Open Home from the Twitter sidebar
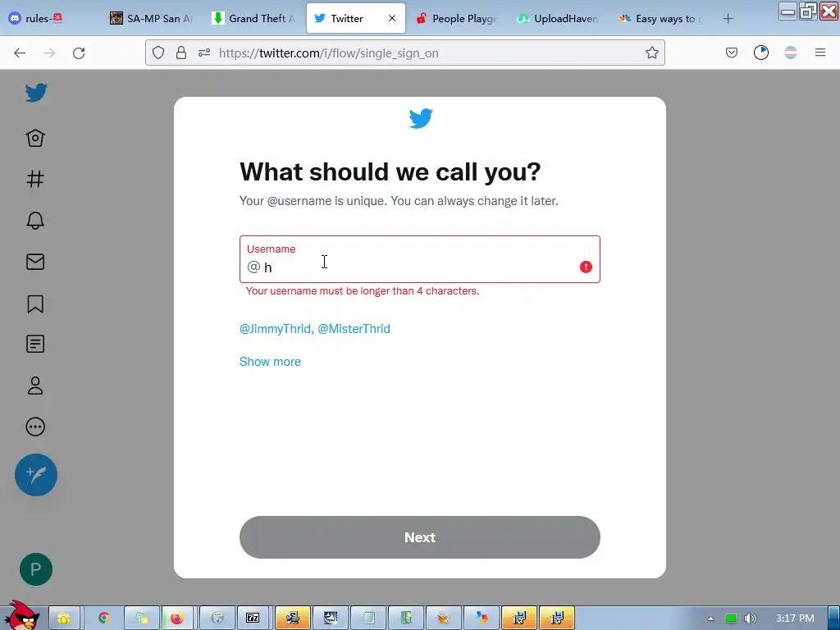This screenshot has height=630, width=840. (35, 138)
